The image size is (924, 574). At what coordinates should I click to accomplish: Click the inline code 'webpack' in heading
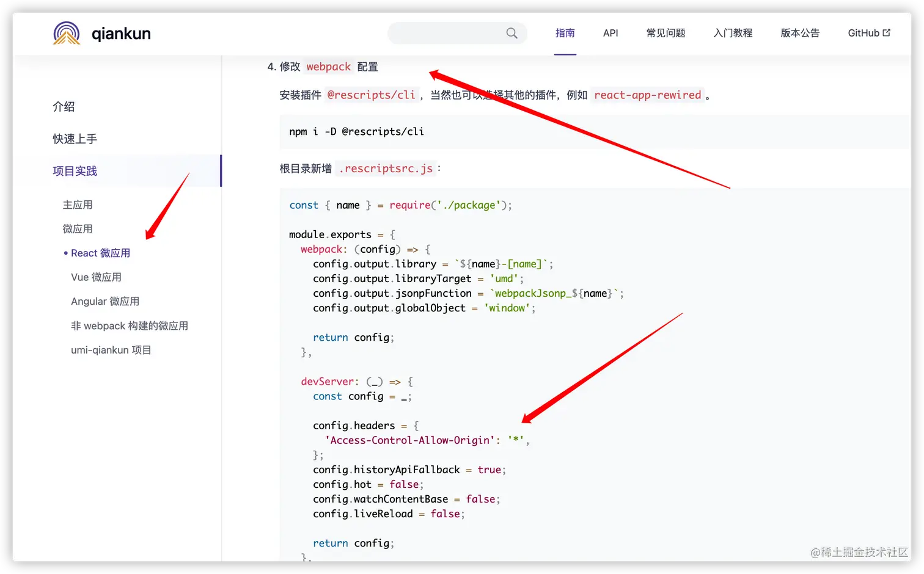(x=329, y=67)
